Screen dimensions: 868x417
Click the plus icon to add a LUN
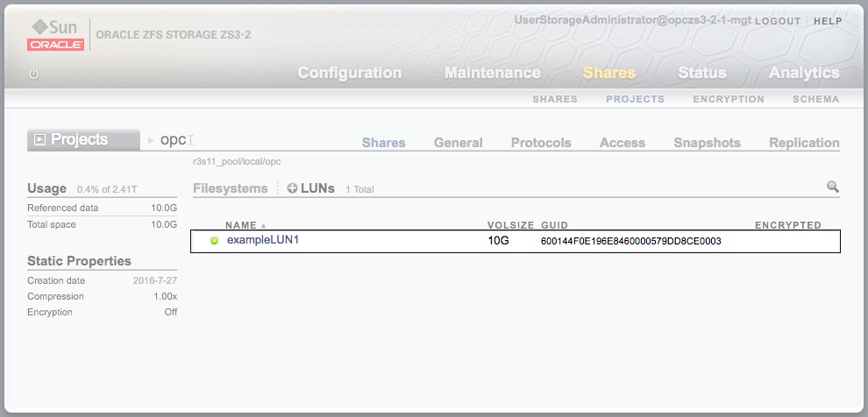(x=292, y=188)
